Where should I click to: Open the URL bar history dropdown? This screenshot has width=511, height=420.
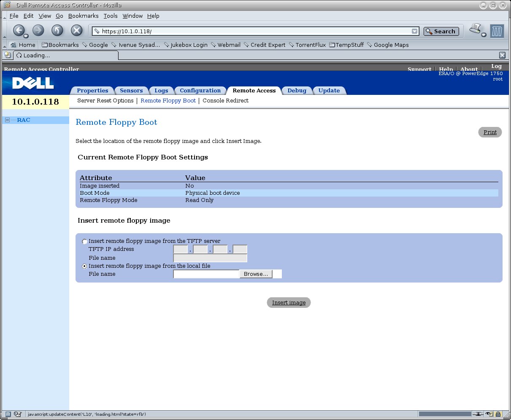pyautogui.click(x=415, y=31)
